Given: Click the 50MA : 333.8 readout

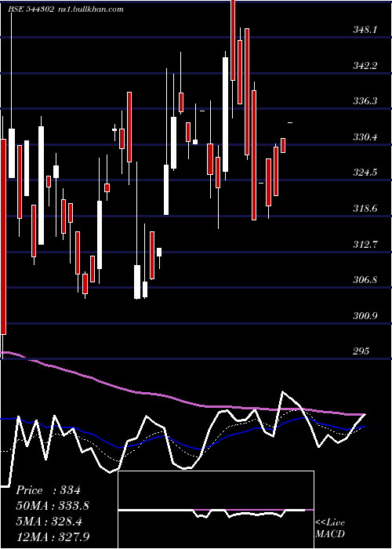Looking at the screenshot, I should [53, 506].
